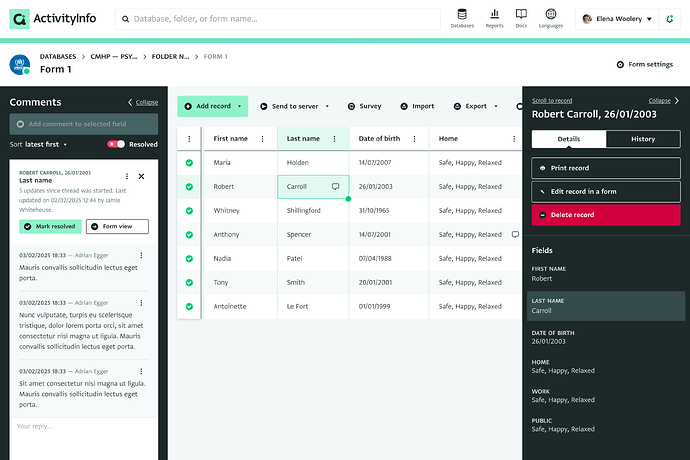
Task: Open the Elena Woolery user dropdown
Action: [618, 19]
